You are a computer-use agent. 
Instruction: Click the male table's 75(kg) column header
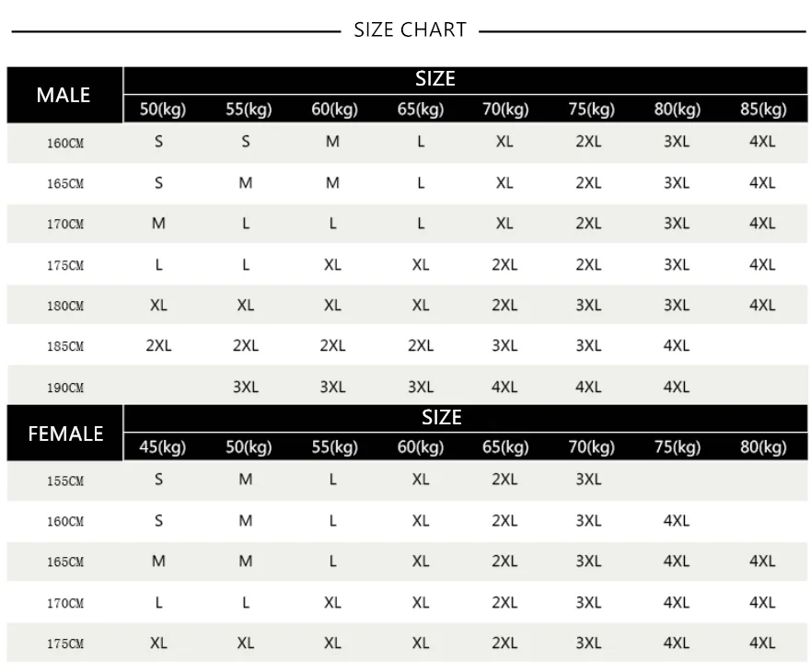[x=591, y=110]
